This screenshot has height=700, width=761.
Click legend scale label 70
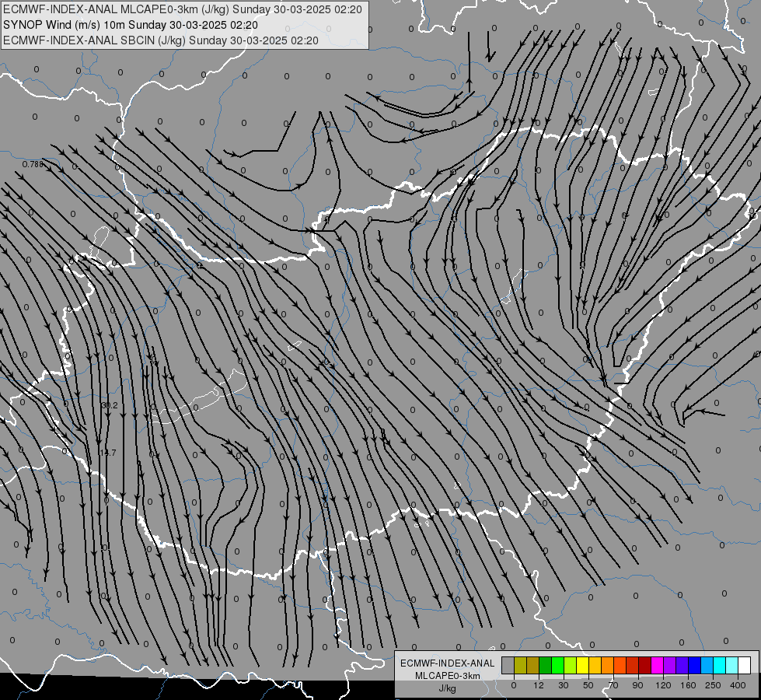(613, 685)
